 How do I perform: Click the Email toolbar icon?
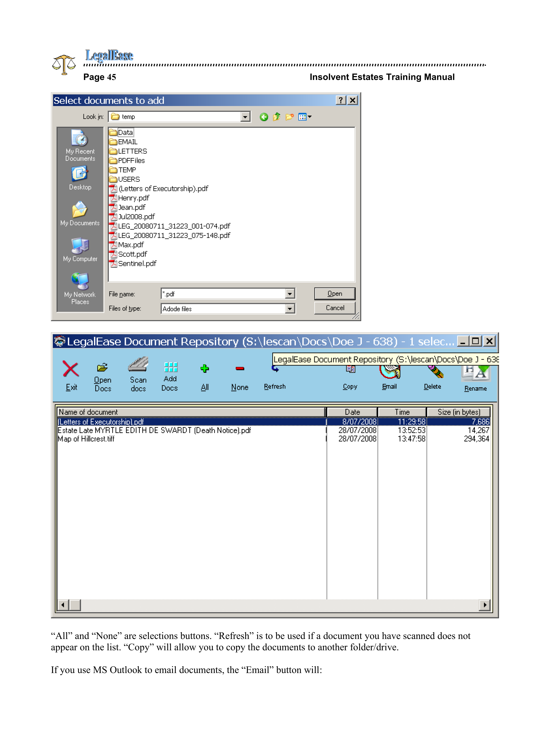(x=390, y=372)
